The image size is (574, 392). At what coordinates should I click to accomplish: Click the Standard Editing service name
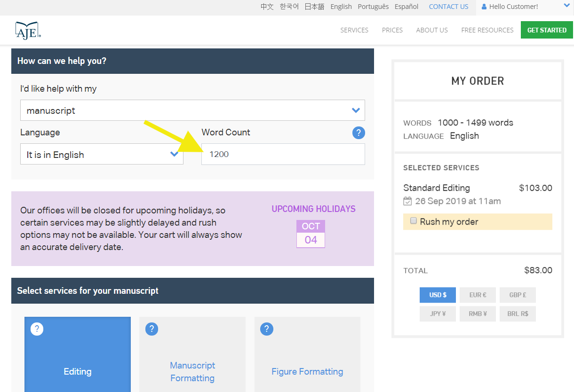437,188
